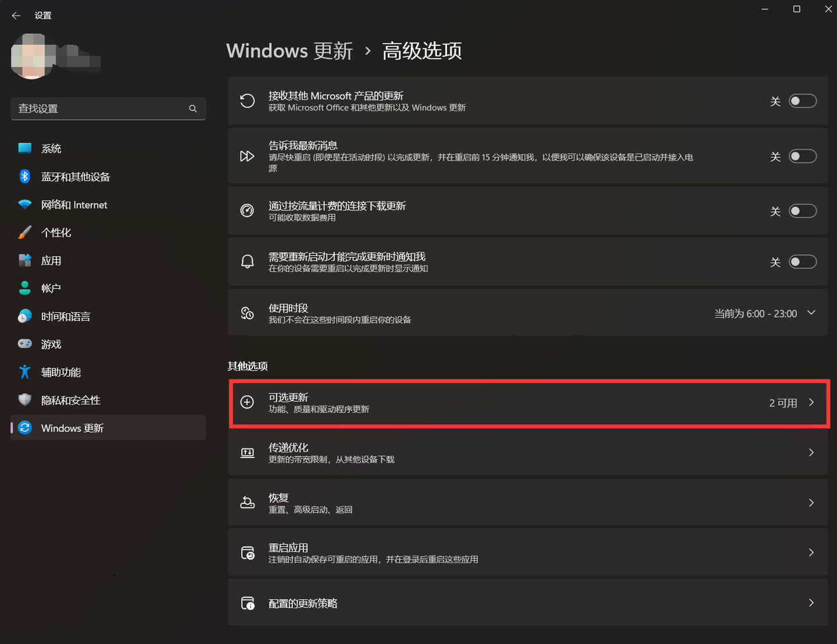Open the 传递优化 page via its chevron

point(811,452)
